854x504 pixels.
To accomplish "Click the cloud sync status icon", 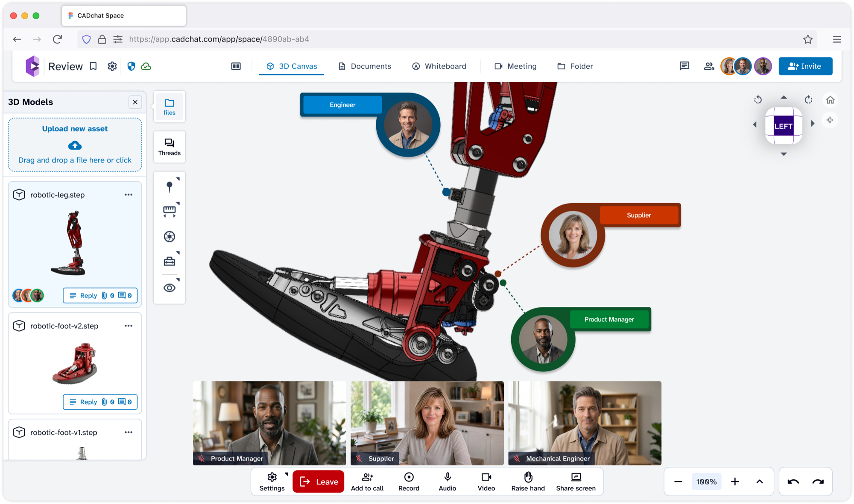I will pos(146,66).
